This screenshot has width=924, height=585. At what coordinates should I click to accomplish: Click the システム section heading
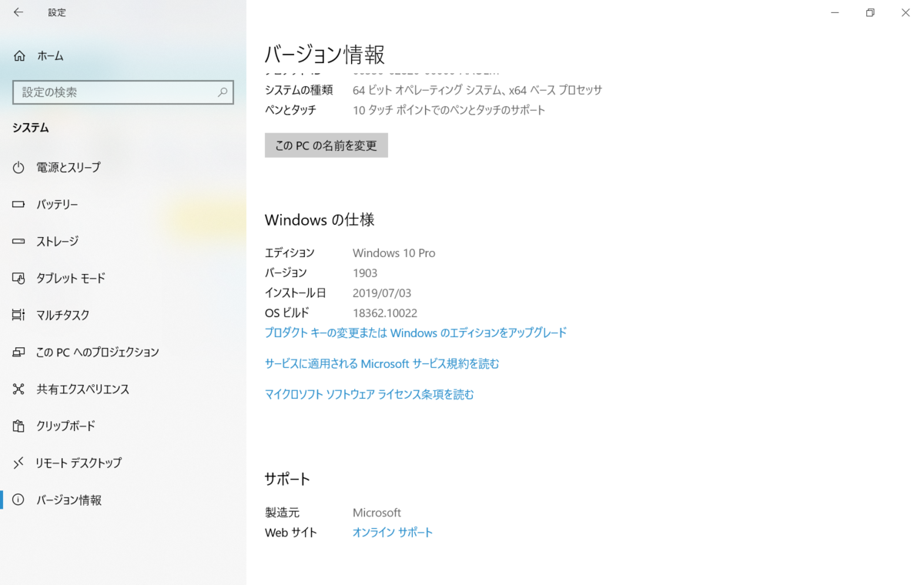pyautogui.click(x=31, y=128)
